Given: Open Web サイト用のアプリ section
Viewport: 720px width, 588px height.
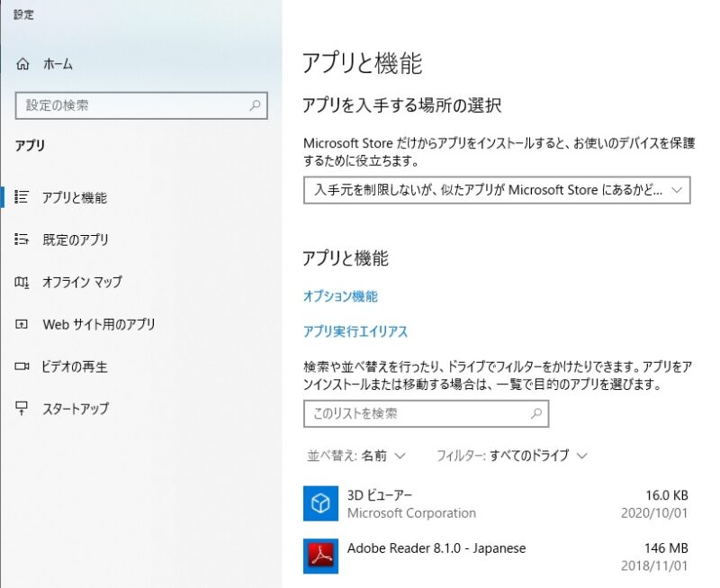Looking at the screenshot, I should [x=99, y=324].
